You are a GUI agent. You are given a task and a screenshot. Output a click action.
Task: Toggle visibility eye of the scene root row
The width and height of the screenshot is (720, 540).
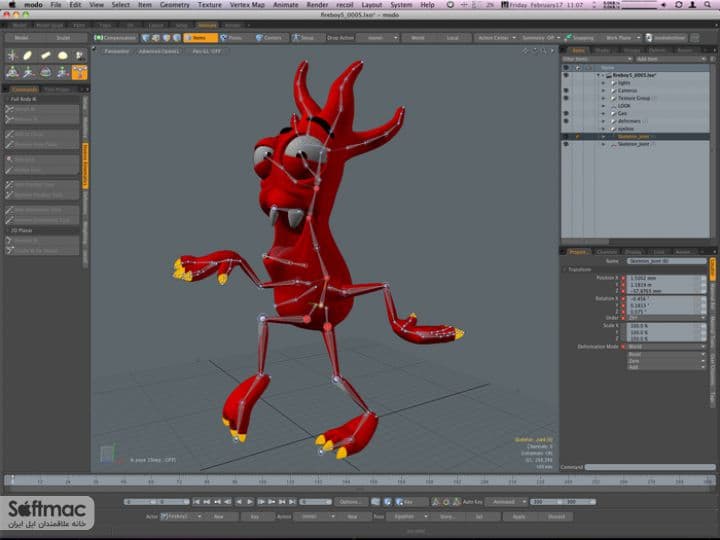pos(566,75)
